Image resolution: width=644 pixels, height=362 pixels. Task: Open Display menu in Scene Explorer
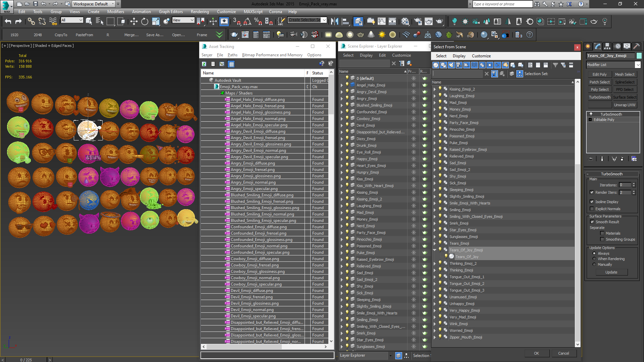tap(366, 55)
